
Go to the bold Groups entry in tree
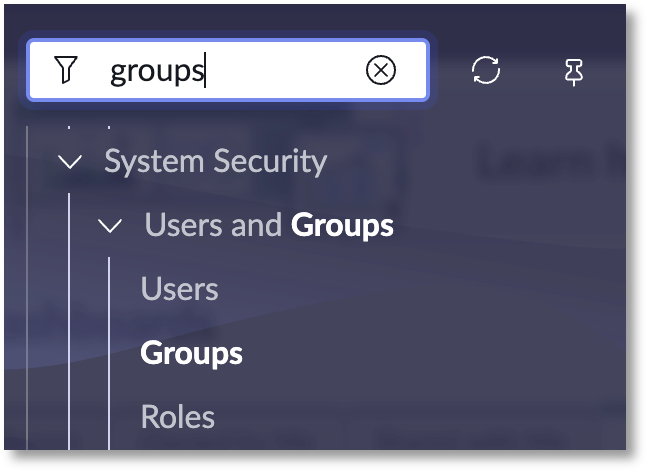(191, 353)
